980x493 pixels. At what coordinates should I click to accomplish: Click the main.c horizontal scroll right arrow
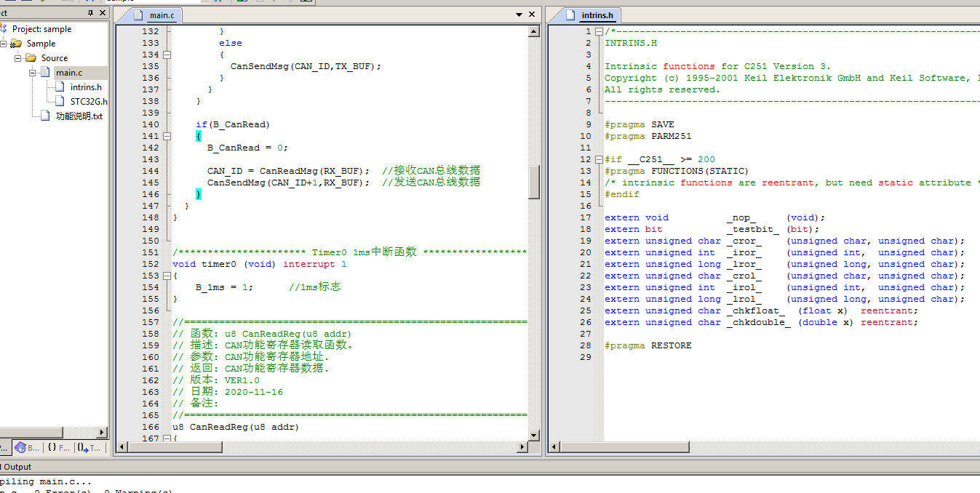click(x=522, y=446)
